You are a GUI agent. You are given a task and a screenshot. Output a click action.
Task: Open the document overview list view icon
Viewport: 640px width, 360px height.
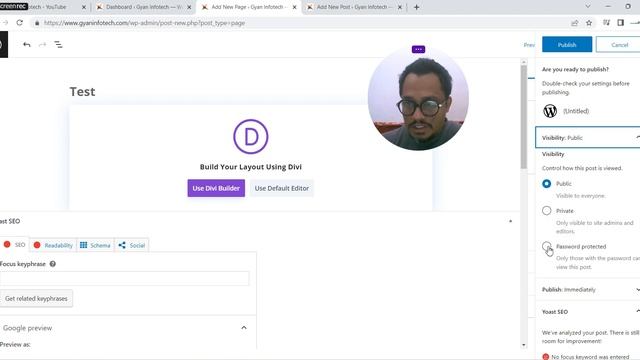click(x=58, y=44)
